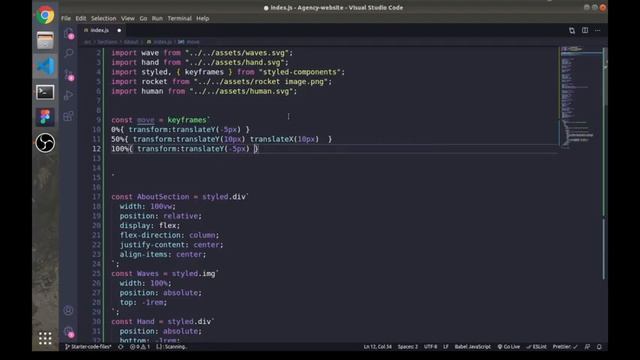The width and height of the screenshot is (640, 360).
Task: Click the Scanning status in the status bar
Action: (x=171, y=347)
